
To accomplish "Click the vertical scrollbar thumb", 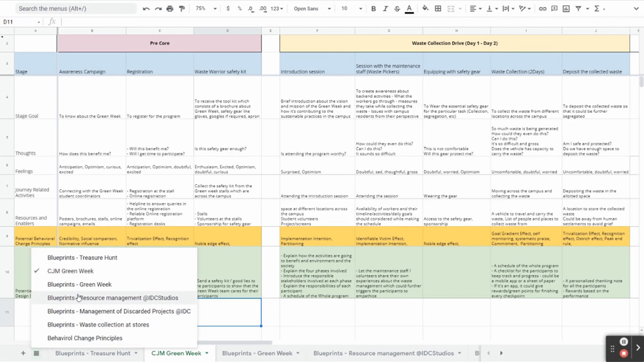I will click(641, 81).
